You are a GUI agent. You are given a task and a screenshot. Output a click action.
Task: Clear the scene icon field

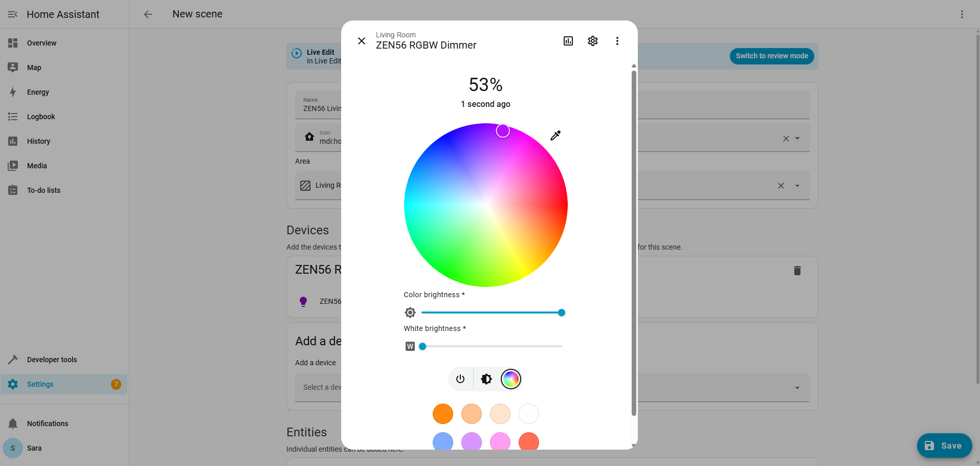[786, 139]
